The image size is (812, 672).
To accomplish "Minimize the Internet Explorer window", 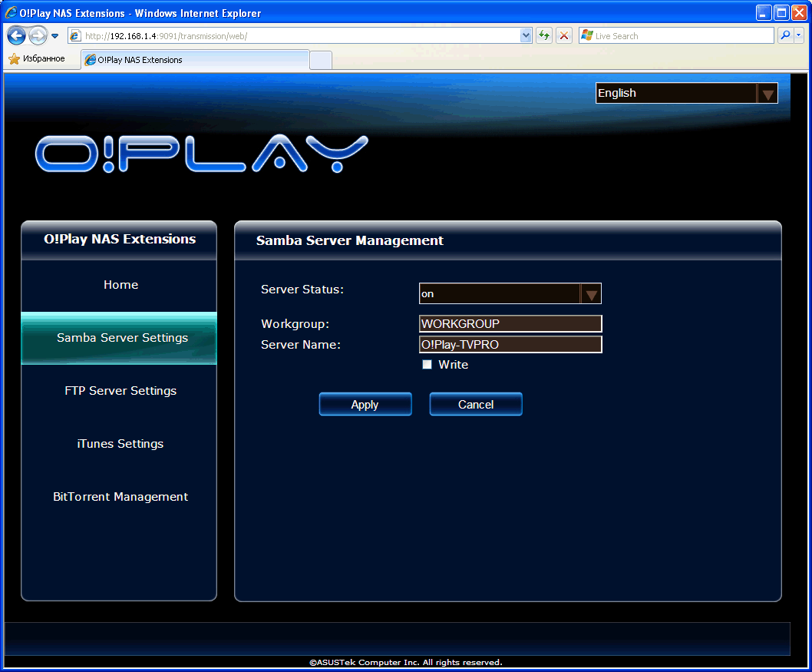I will point(764,12).
